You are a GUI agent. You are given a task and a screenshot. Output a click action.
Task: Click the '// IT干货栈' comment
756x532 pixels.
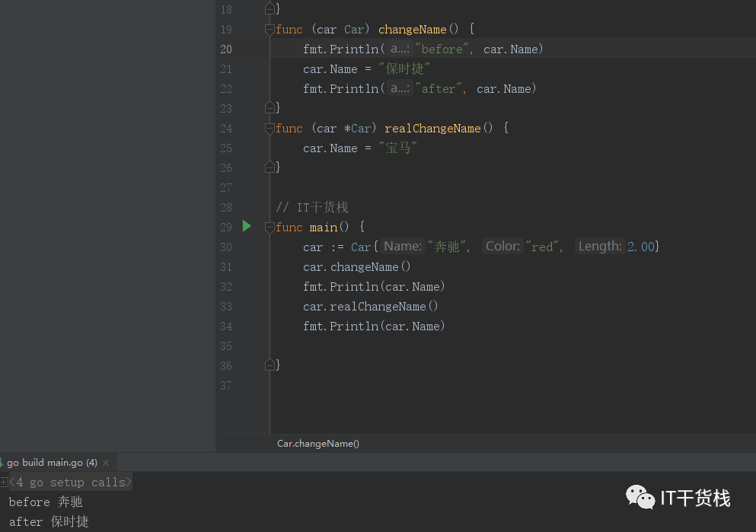click(x=312, y=207)
